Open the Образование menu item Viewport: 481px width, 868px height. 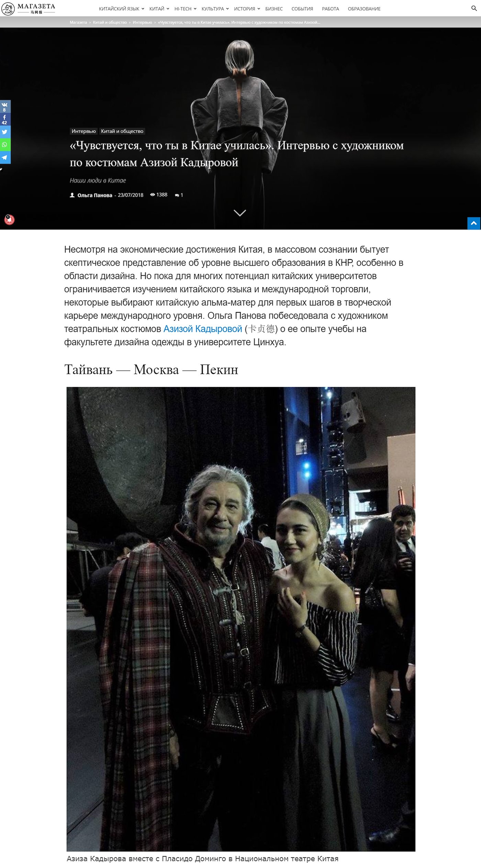[x=364, y=9]
